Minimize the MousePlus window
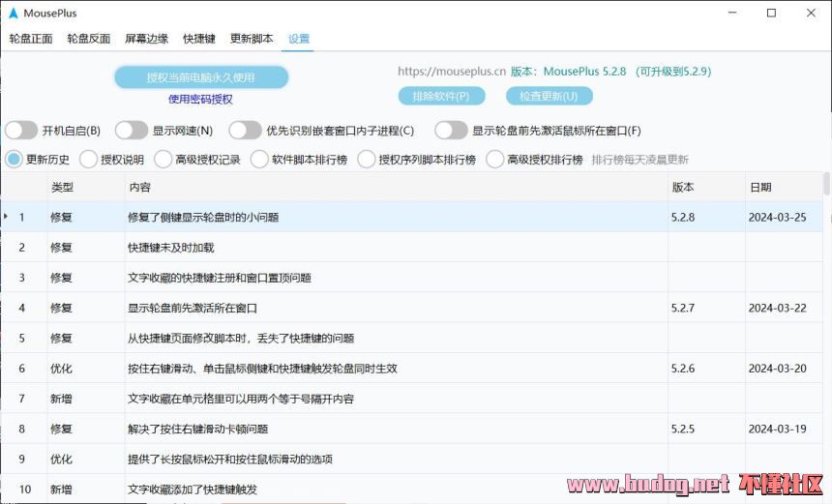Screen dimensions: 832x504 pos(732,13)
